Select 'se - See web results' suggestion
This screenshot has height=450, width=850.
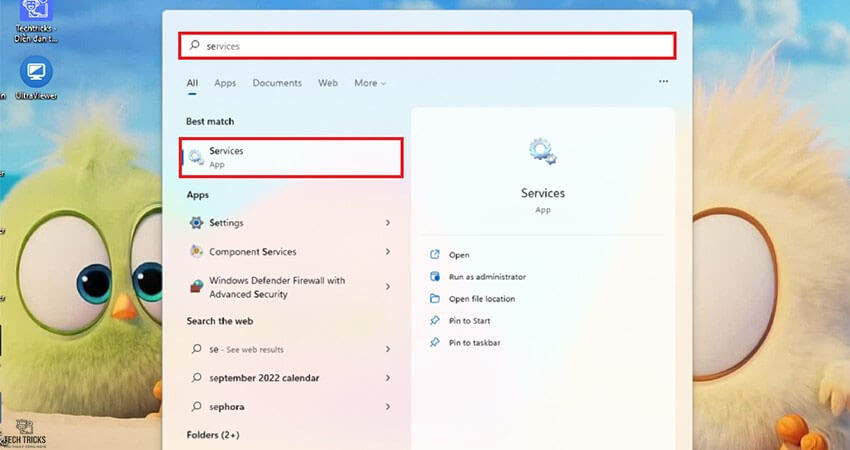[x=292, y=349]
